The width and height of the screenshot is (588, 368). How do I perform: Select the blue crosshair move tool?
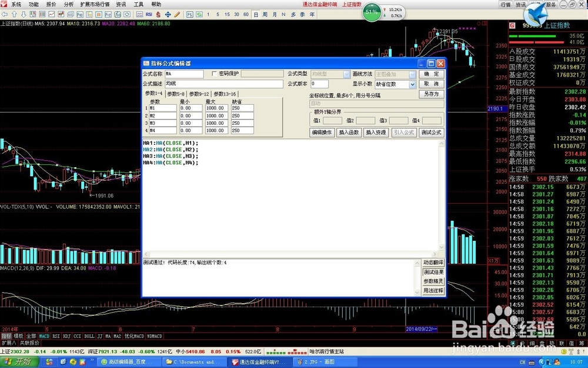pyautogui.click(x=168, y=14)
